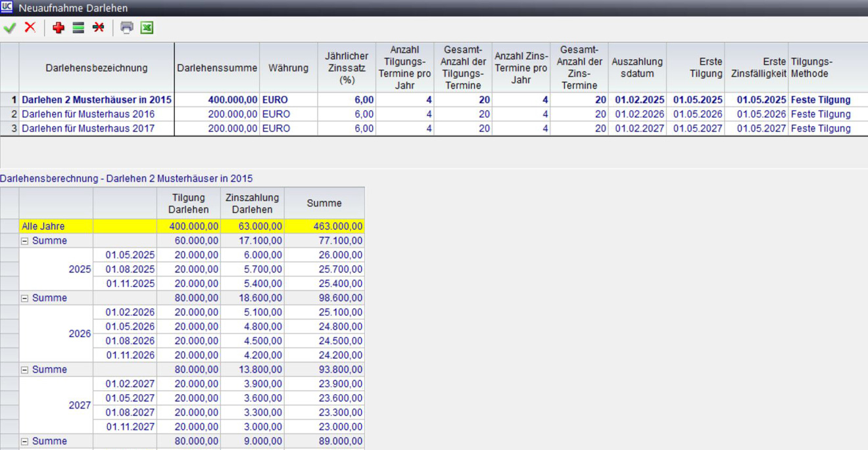Viewport: 868px width, 450px height.
Task: Print the loan table with printer icon
Action: coord(127,28)
